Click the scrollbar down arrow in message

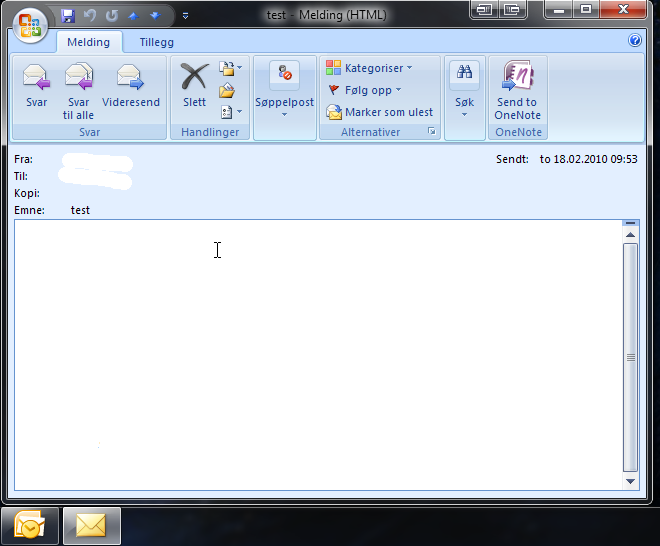coord(630,481)
